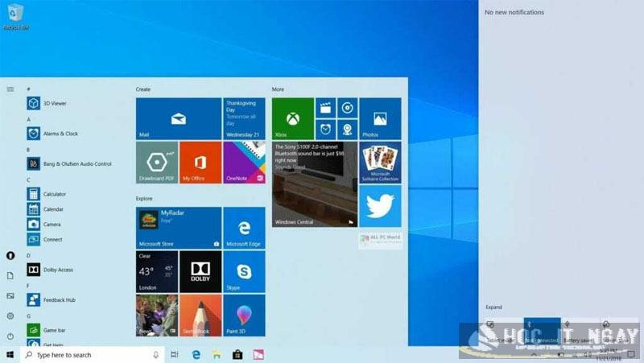Open the Dolby tile
644x363 pixels.
[x=200, y=271]
